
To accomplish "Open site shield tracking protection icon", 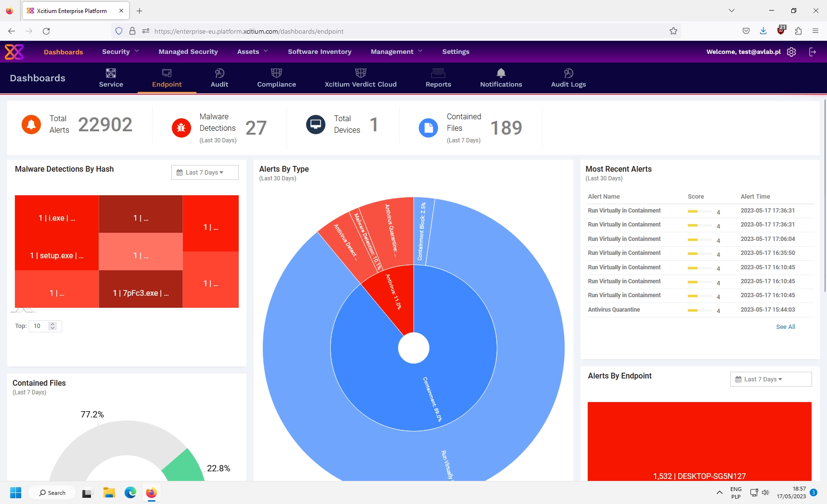I will point(119,31).
